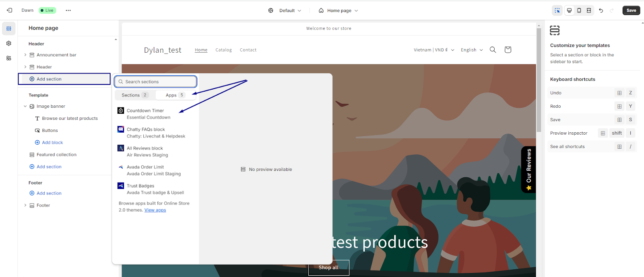Screen dimensions: 644x277
Task: Open the Default market dropdown
Action: click(x=285, y=10)
